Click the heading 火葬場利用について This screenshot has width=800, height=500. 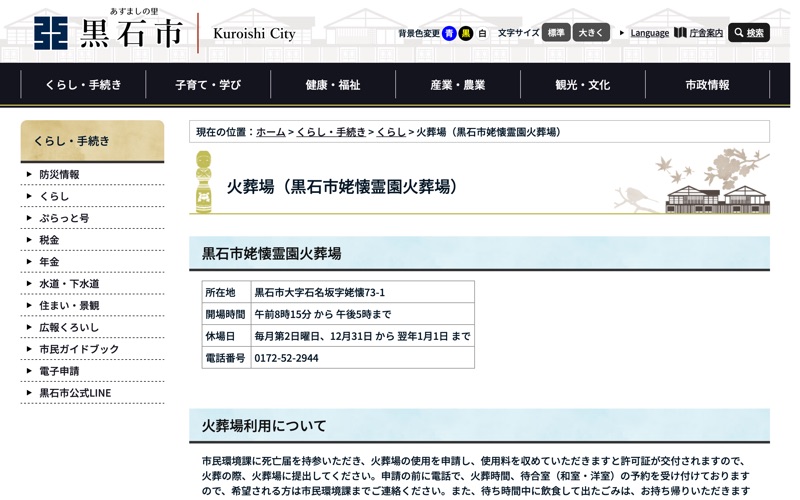coord(264,426)
